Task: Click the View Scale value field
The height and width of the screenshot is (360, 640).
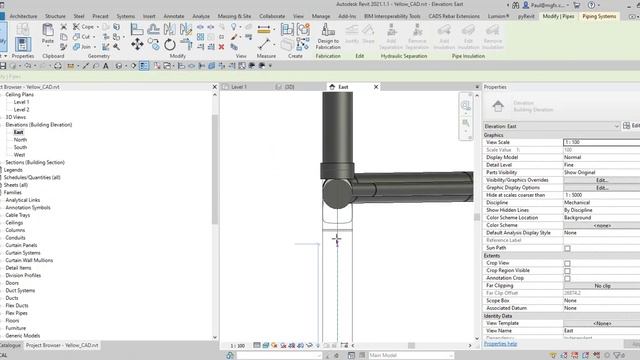Action: click(602, 142)
